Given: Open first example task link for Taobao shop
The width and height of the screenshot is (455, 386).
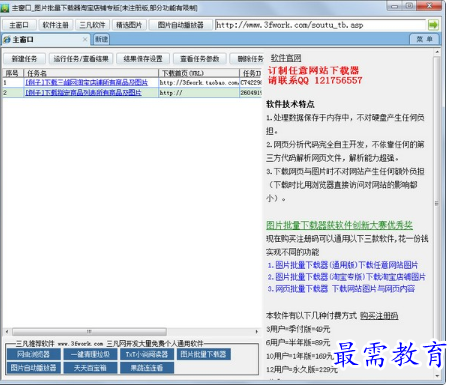Looking at the screenshot, I should coord(86,82).
